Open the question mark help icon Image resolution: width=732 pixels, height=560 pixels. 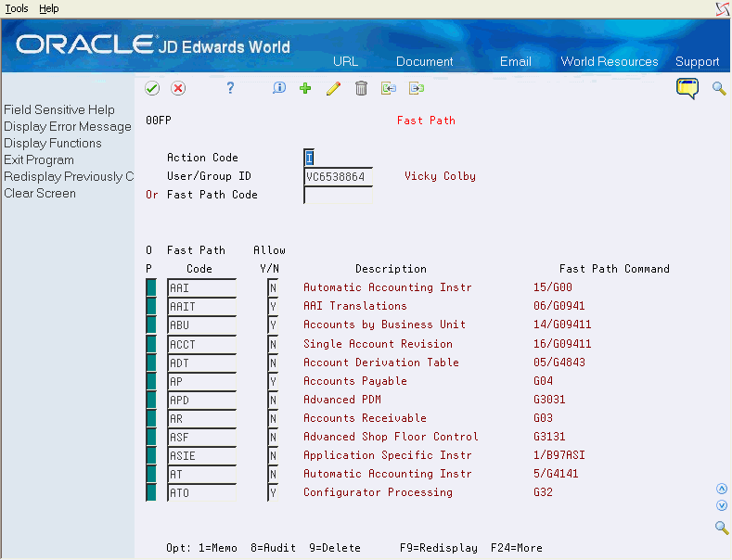[x=230, y=88]
